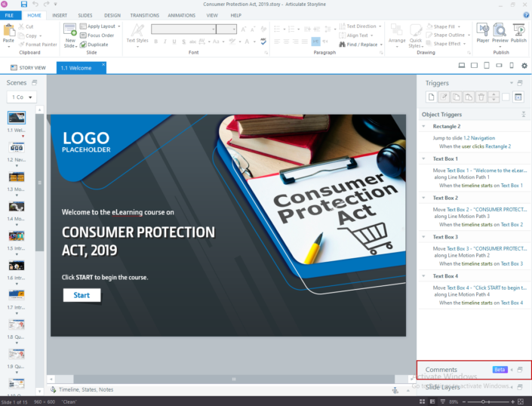This screenshot has height=406, width=532.
Task: Open the scene selector dropdown
Action: (x=21, y=97)
